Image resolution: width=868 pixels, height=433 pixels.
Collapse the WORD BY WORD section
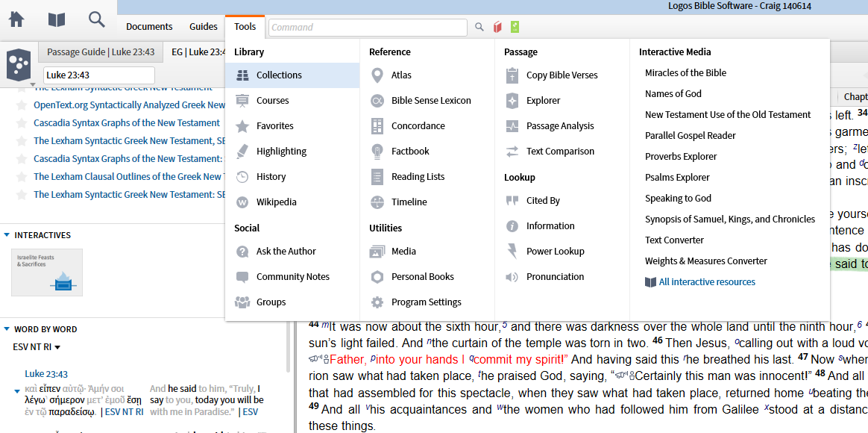[x=7, y=329]
